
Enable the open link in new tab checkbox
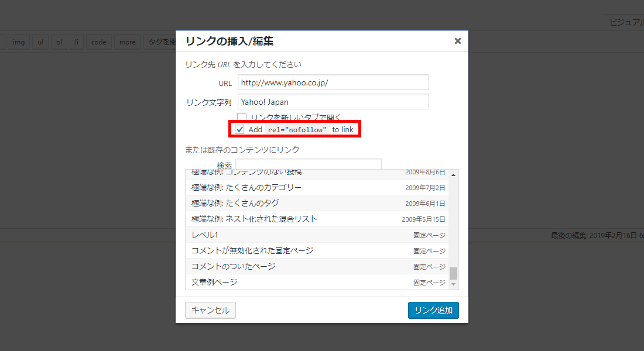click(x=242, y=117)
